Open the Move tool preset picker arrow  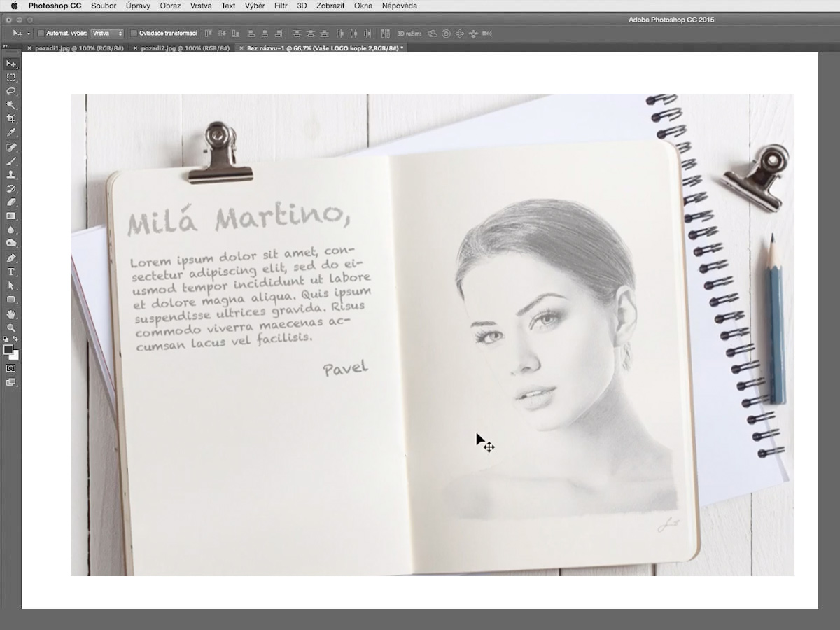[29, 34]
